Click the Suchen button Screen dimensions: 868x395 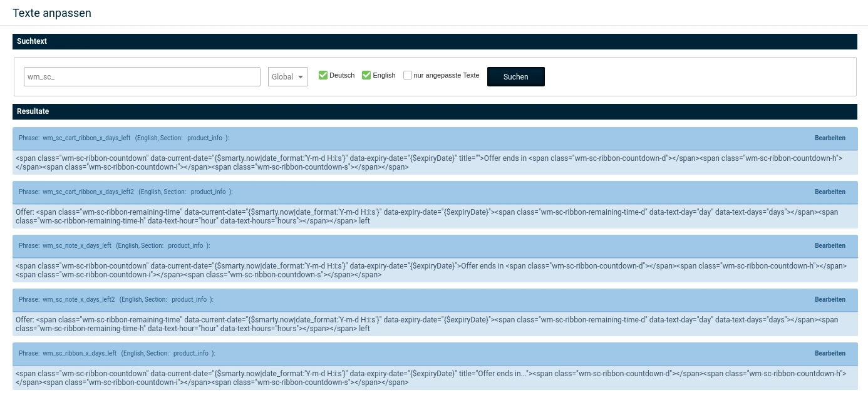(516, 76)
